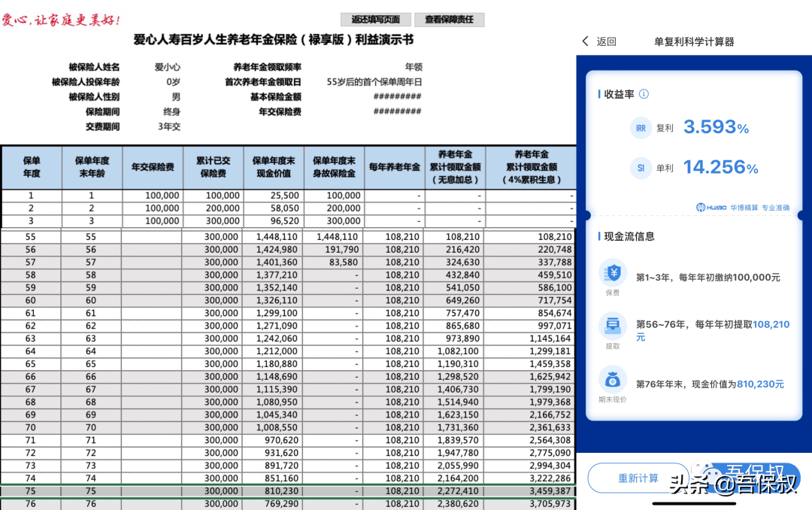Select cell 997,071 in year 62 row
812x510 pixels.
pyautogui.click(x=529, y=326)
